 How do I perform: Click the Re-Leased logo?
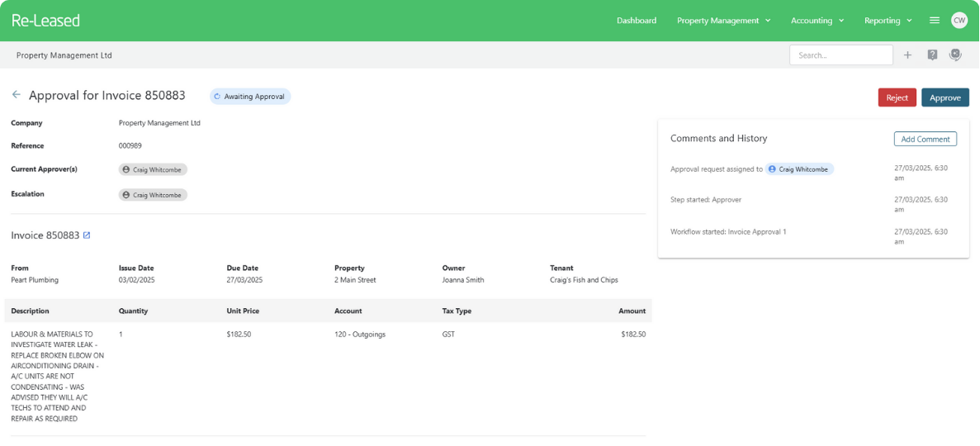[45, 21]
